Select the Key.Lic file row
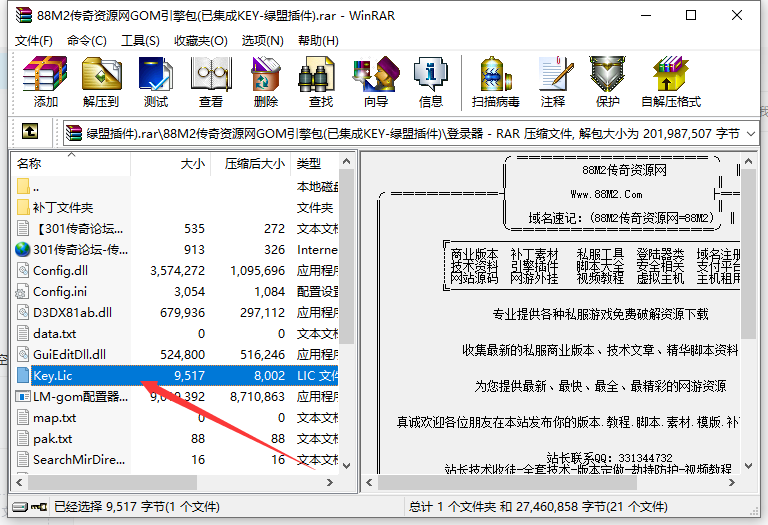 coord(175,376)
